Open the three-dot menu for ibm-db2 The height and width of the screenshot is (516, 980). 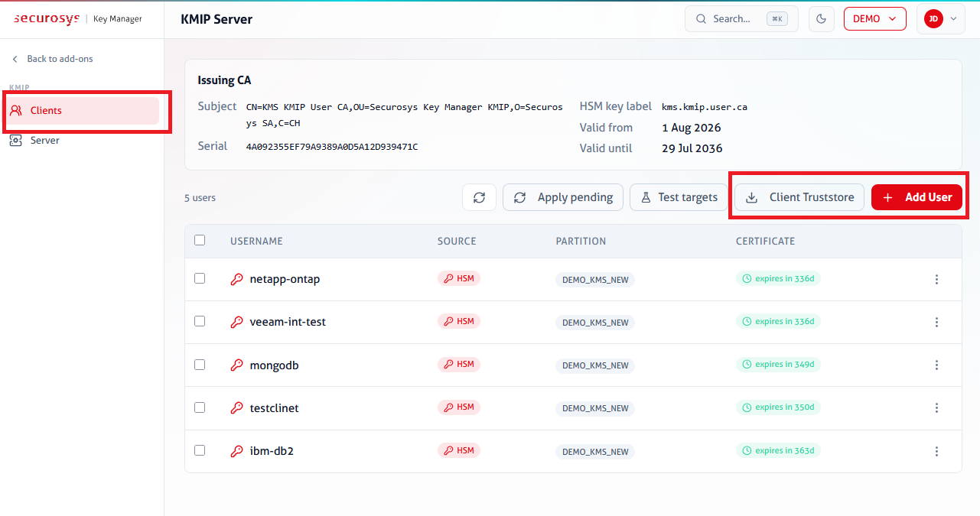936,452
